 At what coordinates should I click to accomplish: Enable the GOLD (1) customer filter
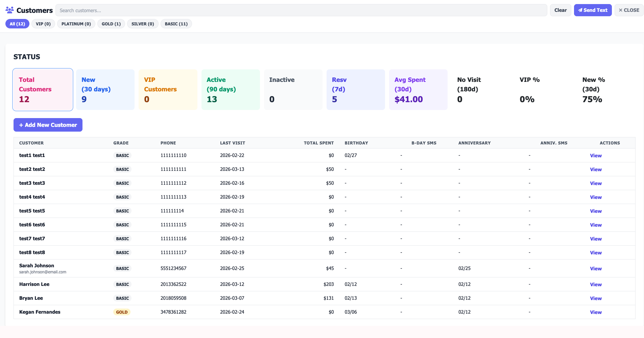coord(111,24)
